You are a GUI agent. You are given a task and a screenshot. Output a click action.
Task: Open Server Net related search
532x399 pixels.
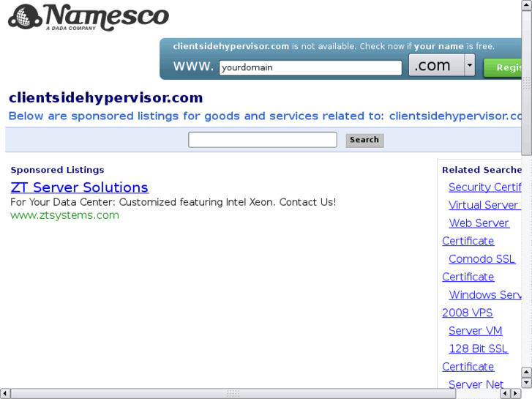point(476,384)
